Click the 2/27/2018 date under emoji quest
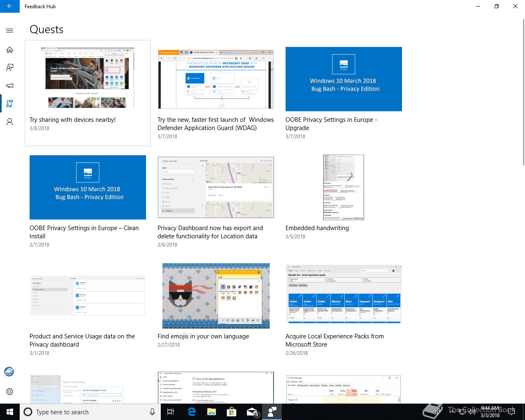Viewport: 525px width, 420px height. [169, 345]
